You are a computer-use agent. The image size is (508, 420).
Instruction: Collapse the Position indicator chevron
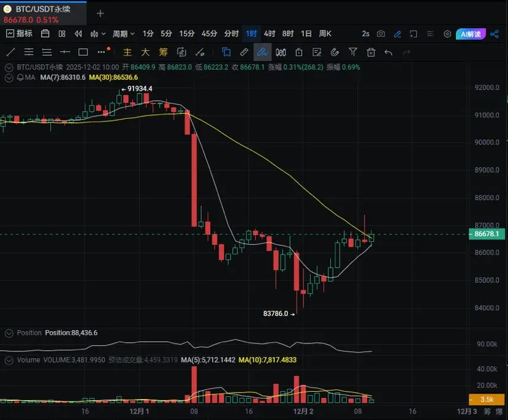[x=9, y=333]
